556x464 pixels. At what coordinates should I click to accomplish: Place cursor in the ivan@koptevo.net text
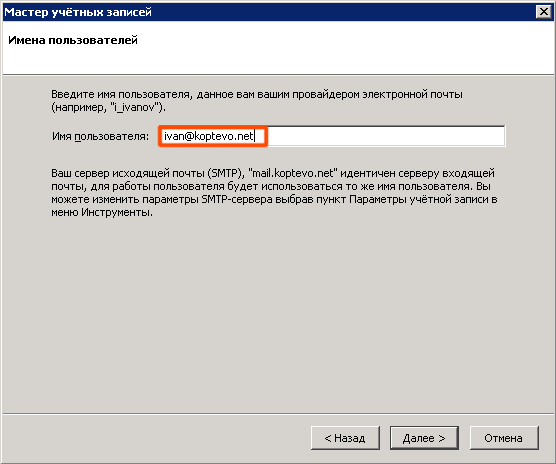click(208, 136)
